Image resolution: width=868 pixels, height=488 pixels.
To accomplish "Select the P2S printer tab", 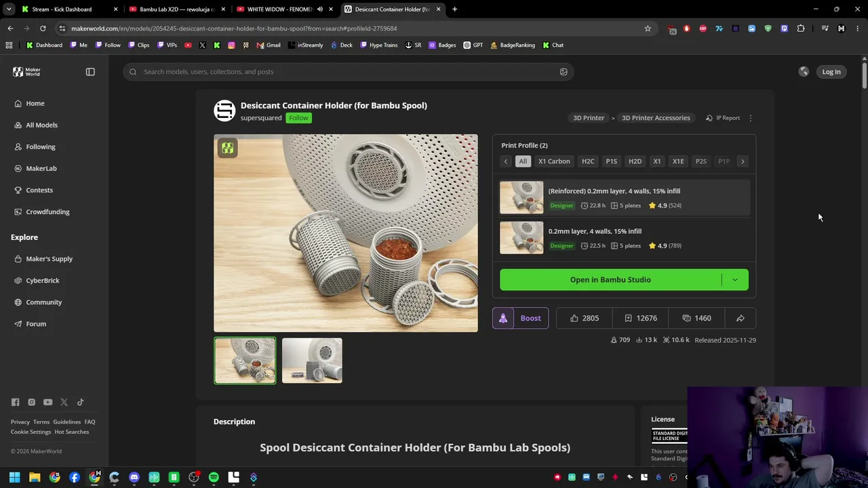I will pyautogui.click(x=701, y=161).
